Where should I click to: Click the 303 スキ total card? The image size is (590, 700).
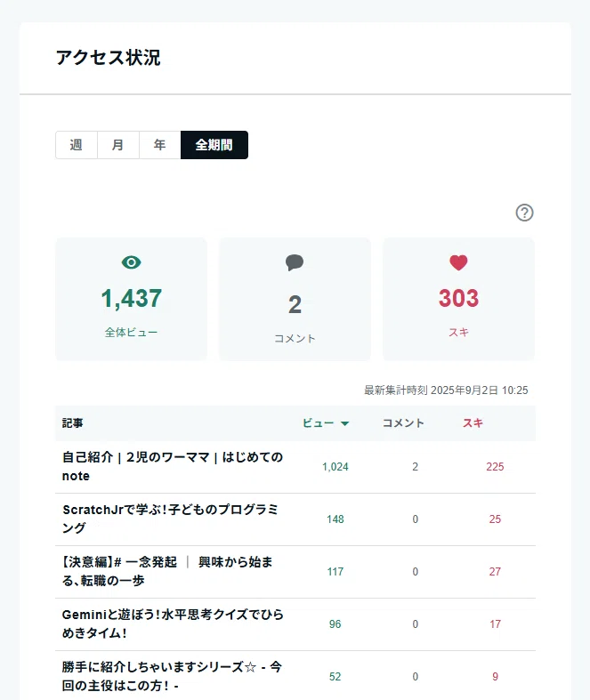click(458, 299)
